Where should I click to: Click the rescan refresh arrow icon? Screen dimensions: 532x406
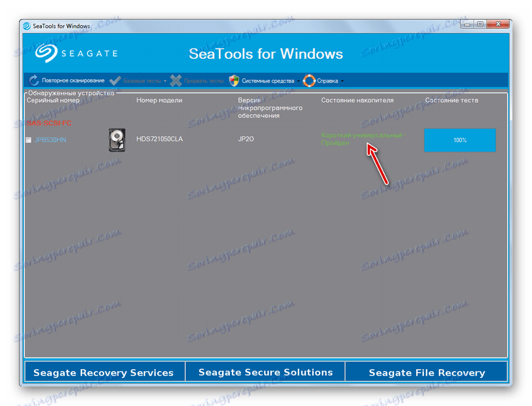[x=34, y=80]
